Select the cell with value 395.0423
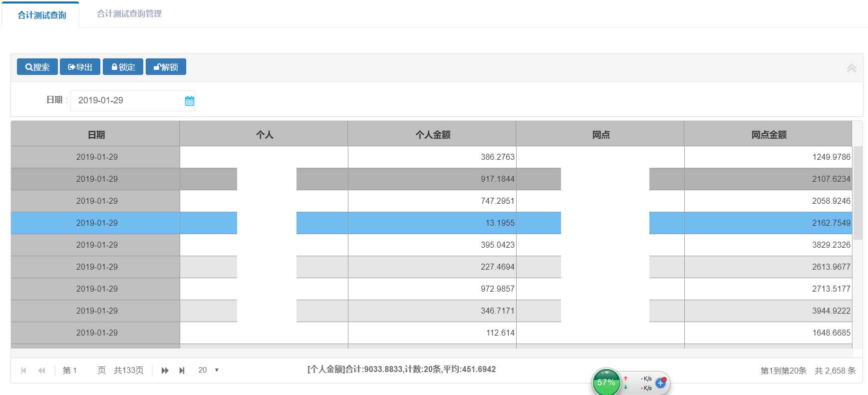Screen dimensions: 868x395 pos(432,245)
